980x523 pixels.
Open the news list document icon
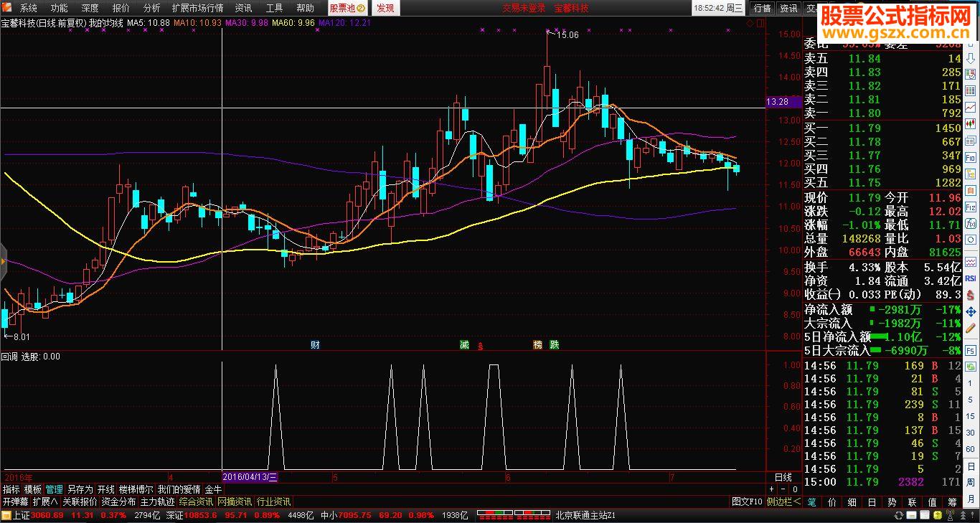tap(971, 141)
